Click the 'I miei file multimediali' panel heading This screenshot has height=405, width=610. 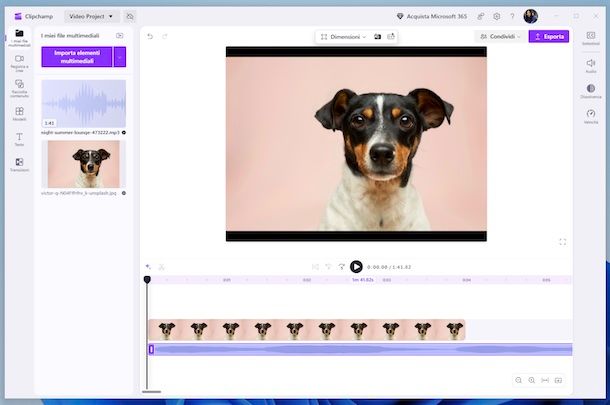point(70,35)
